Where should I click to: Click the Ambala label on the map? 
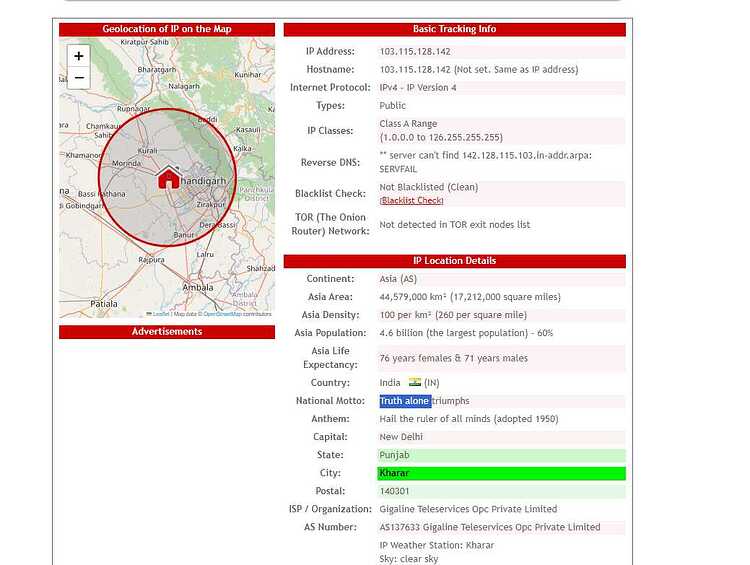coord(198,288)
